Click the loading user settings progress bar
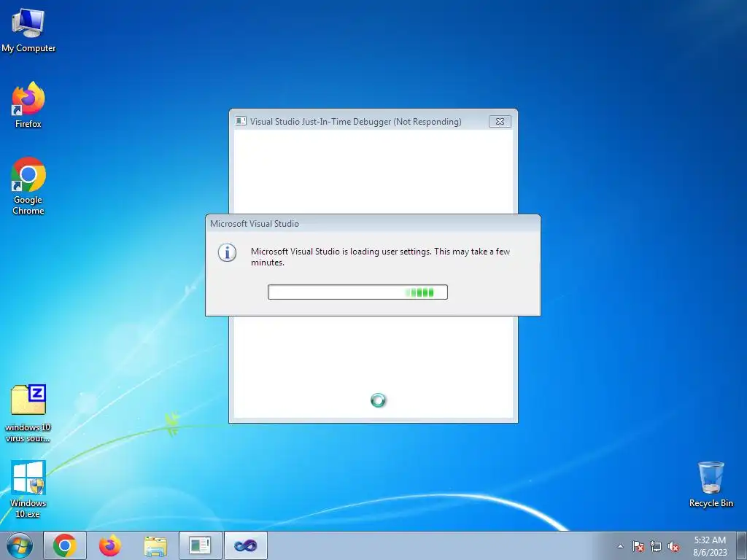This screenshot has height=560, width=747. pos(357,292)
